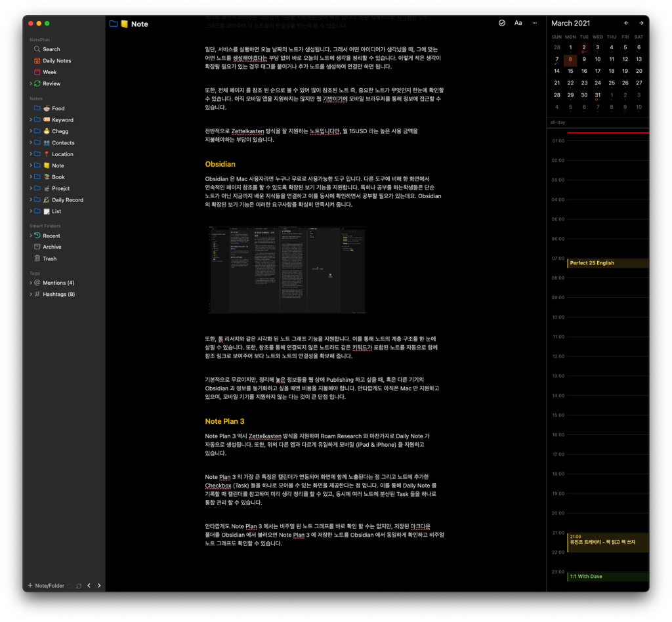Navigate back with sidebar left arrow
The height and width of the screenshot is (622, 672).
click(x=89, y=586)
